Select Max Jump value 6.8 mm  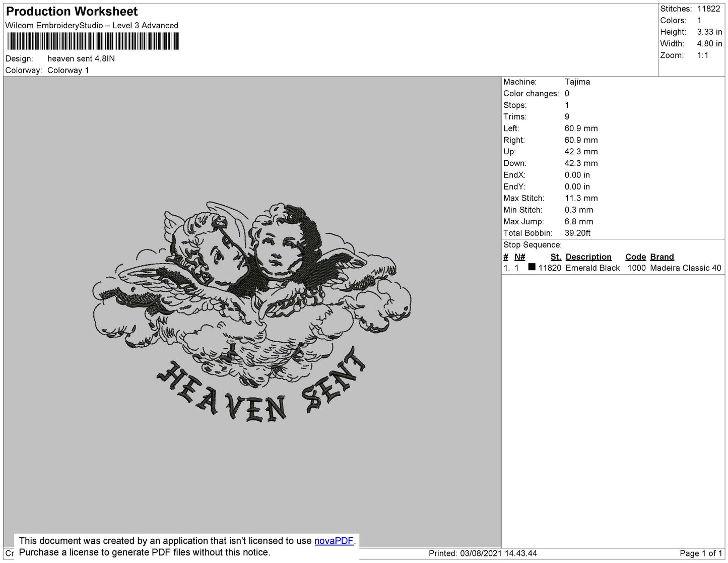[579, 221]
